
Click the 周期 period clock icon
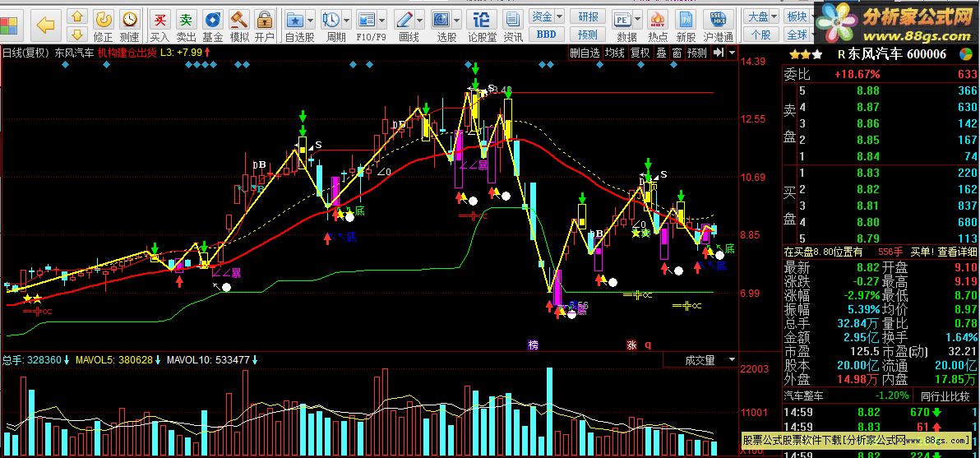click(332, 20)
